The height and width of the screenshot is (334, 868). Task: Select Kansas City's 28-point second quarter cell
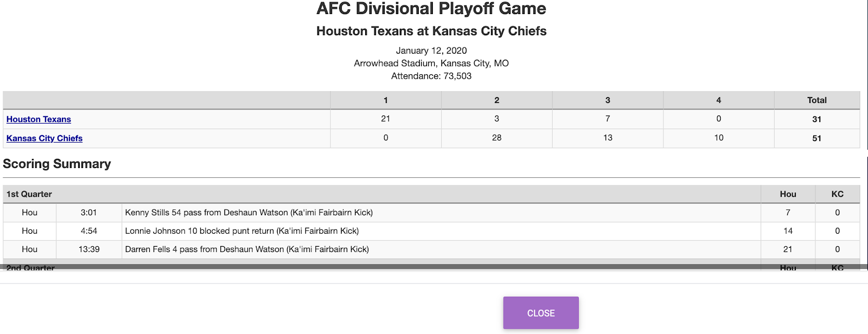pos(496,138)
